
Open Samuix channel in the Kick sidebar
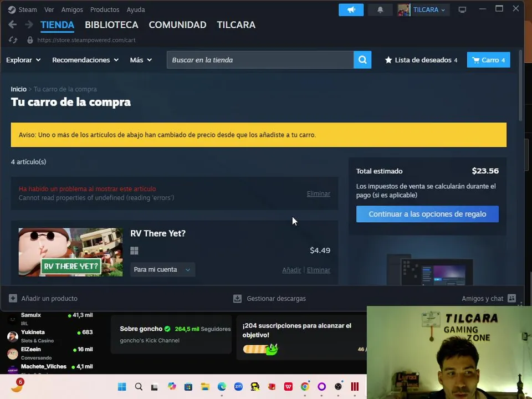pyautogui.click(x=50, y=319)
